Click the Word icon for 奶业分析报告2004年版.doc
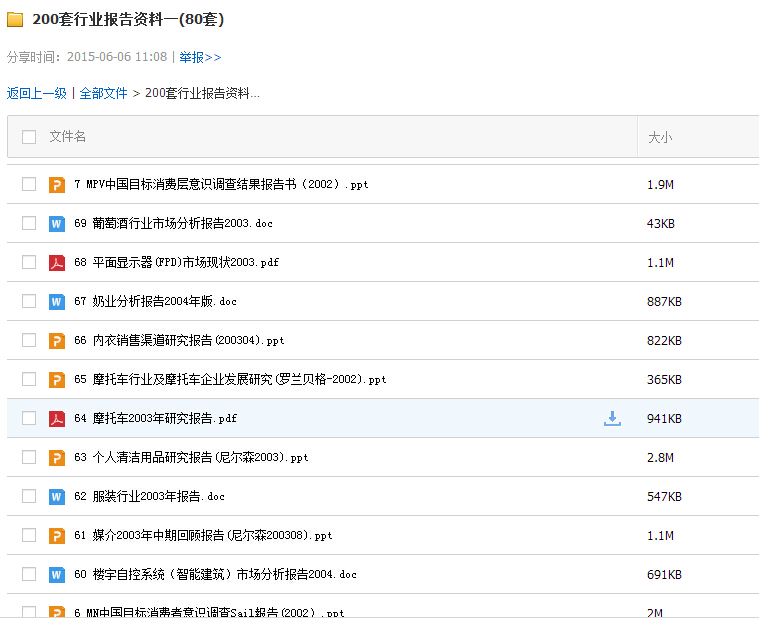This screenshot has width=759, height=618. (x=57, y=301)
